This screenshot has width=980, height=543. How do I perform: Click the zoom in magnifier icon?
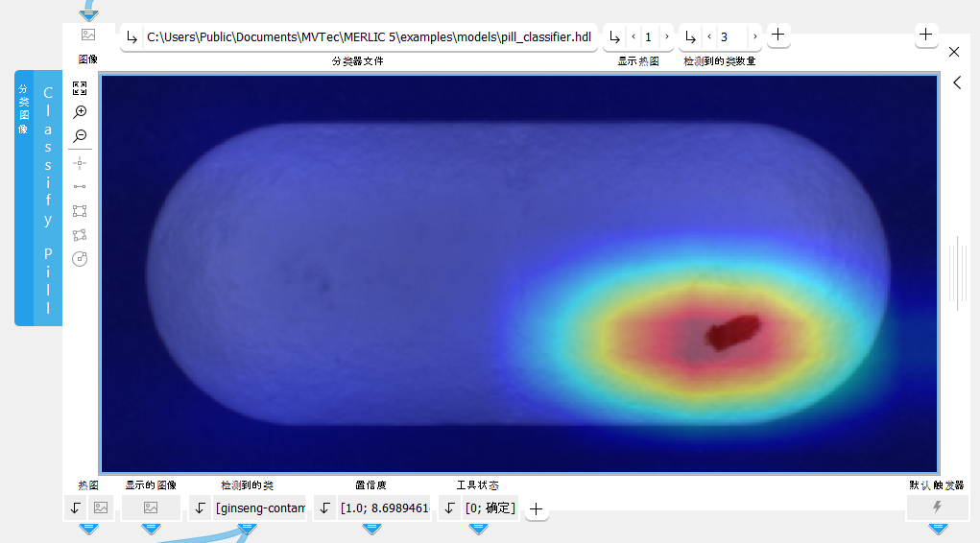coord(80,112)
